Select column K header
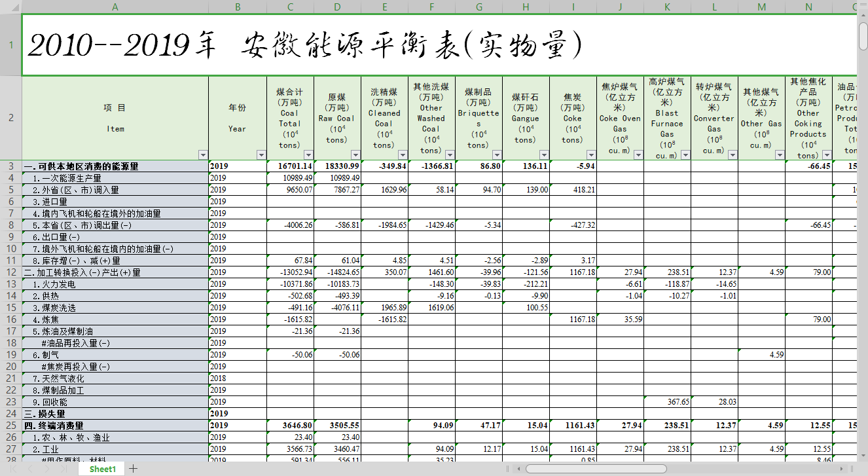Viewport: 868px width, 476px height. [667, 7]
